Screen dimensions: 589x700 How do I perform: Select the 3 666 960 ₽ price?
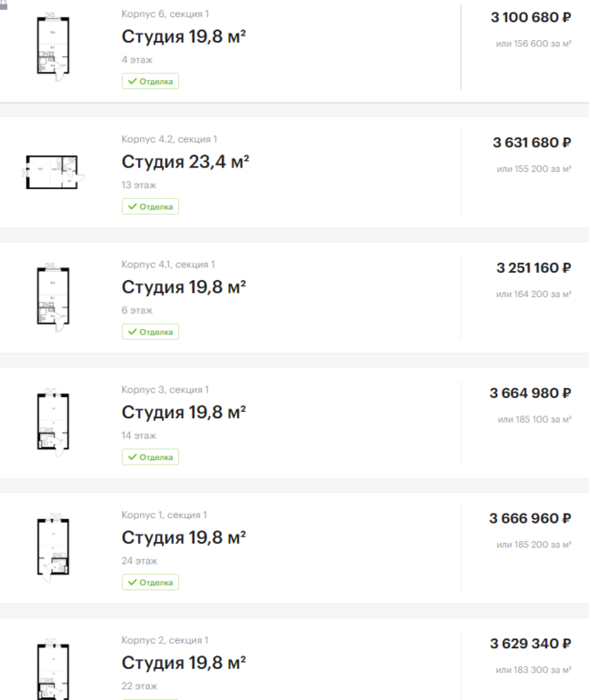531,518
